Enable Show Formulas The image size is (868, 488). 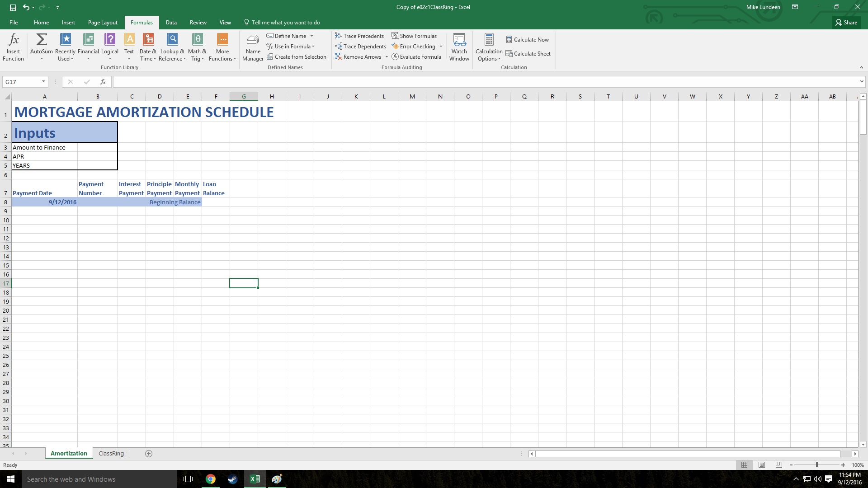[415, 36]
